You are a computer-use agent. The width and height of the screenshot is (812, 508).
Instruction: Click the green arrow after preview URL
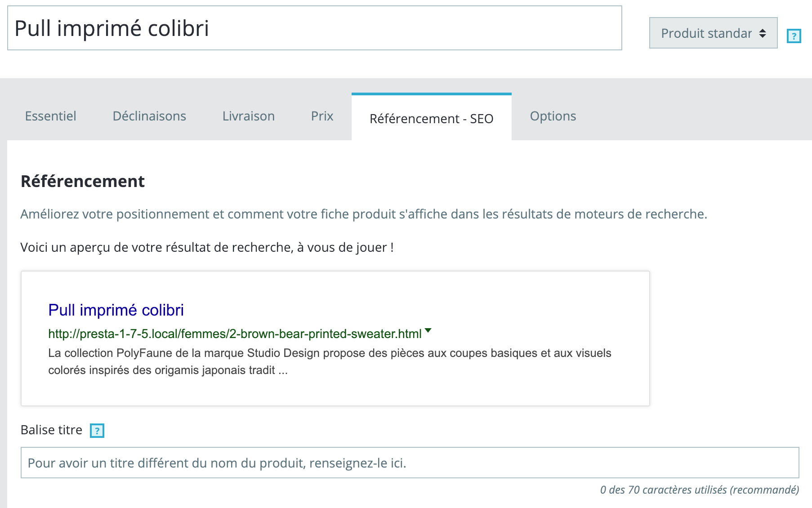(x=428, y=331)
